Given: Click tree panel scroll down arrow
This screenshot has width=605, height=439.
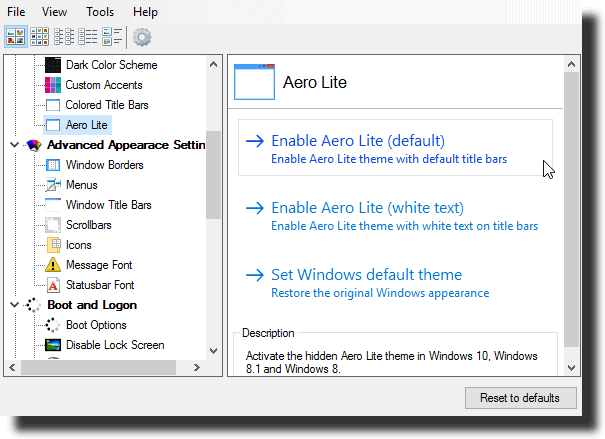Looking at the screenshot, I should click(213, 351).
